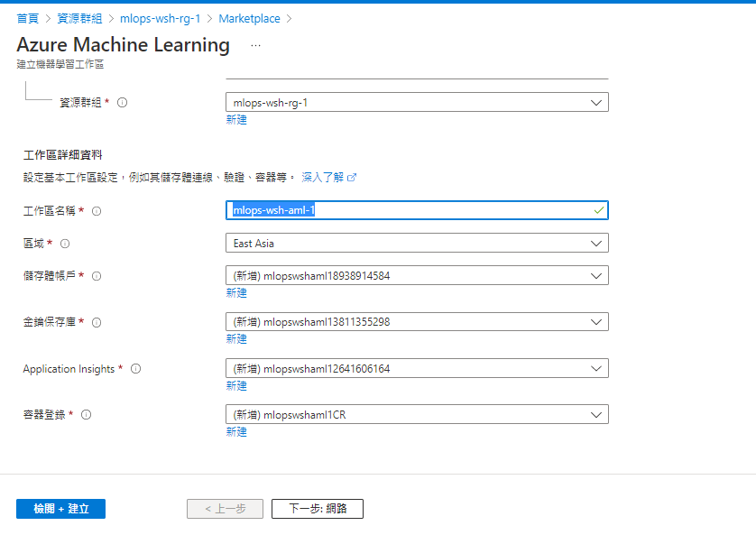Go to 資源群組 breadcrumb
This screenshot has width=756, height=535.
(79, 18)
